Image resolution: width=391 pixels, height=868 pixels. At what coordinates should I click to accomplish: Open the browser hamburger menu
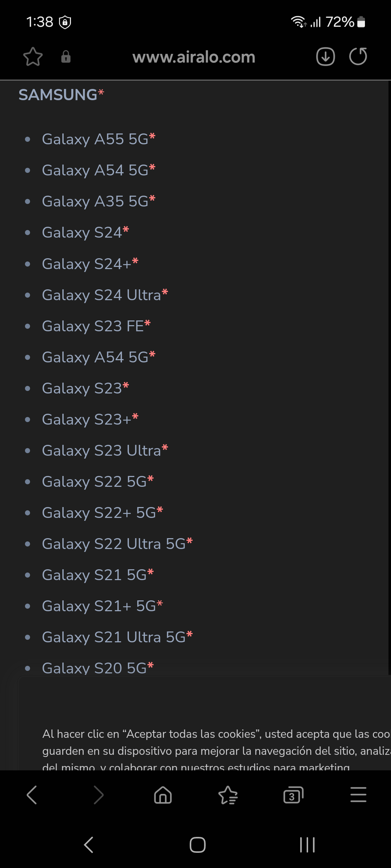click(358, 795)
